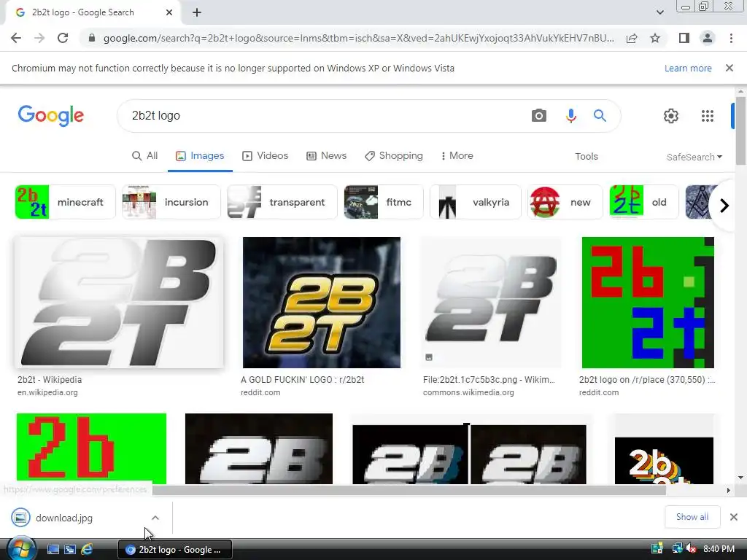Open the black-background silver 2B thumbnail

259,448
